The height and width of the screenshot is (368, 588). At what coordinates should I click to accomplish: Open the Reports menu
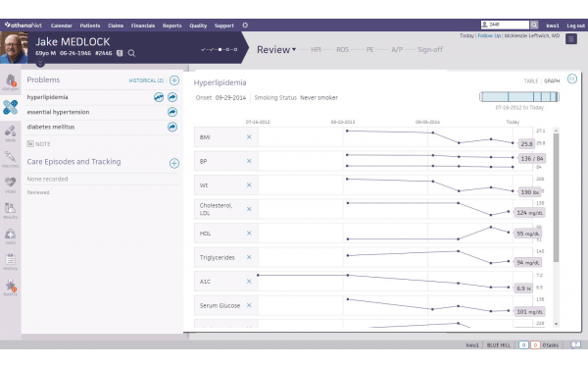pos(171,26)
